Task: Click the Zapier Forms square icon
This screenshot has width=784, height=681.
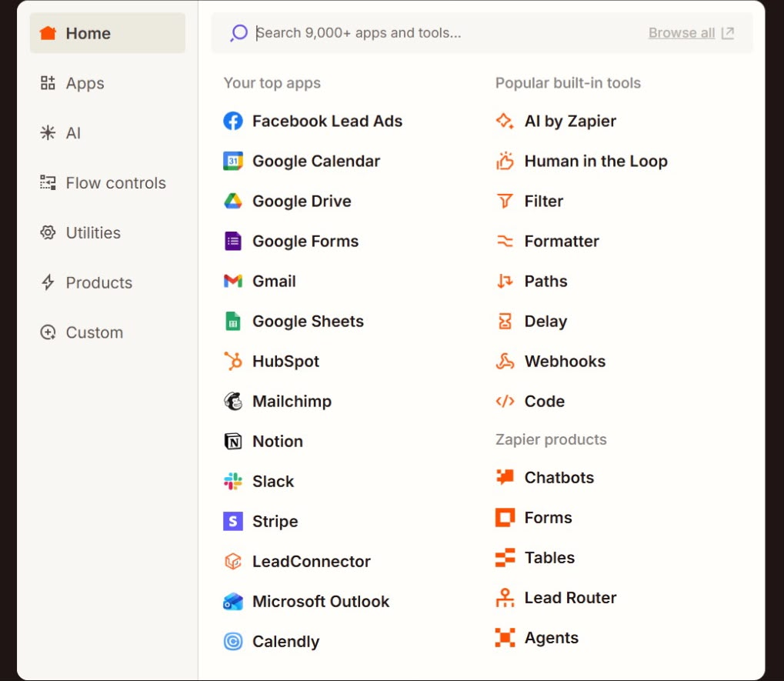Action: [x=505, y=518]
